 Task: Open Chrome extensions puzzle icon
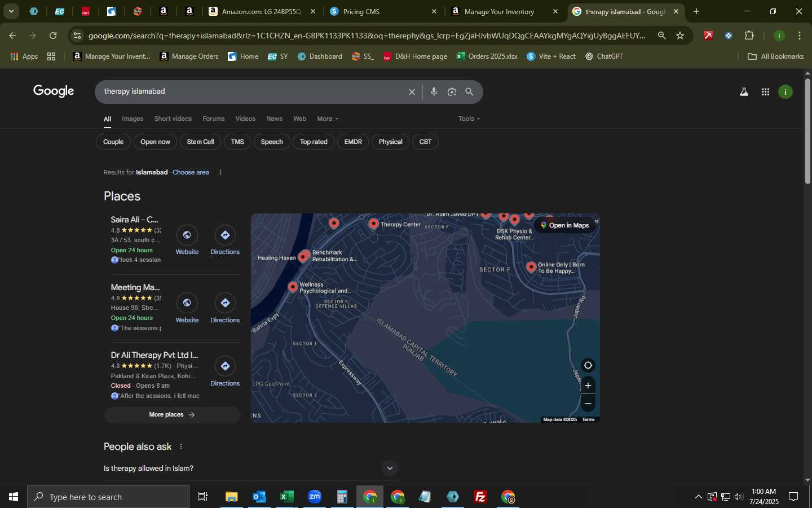pos(749,36)
